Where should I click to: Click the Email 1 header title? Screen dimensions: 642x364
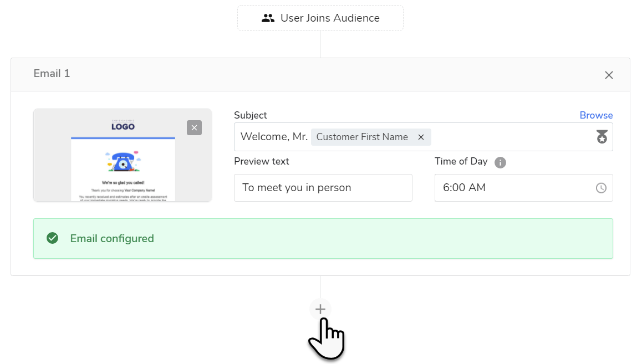52,74
